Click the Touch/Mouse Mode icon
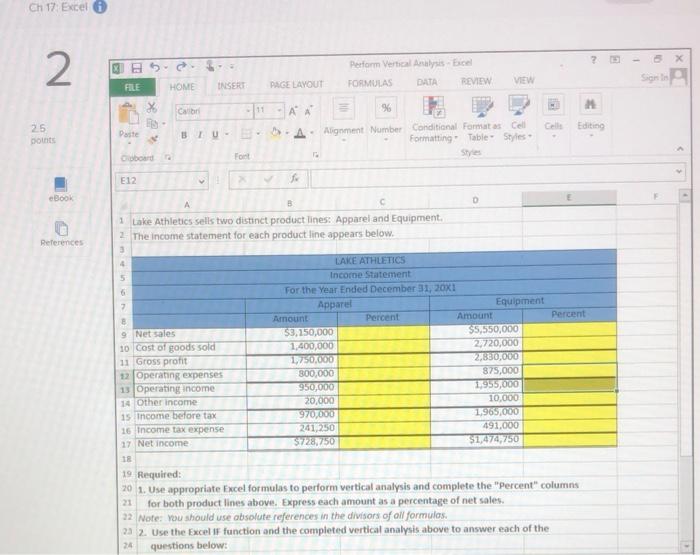 tap(210, 66)
